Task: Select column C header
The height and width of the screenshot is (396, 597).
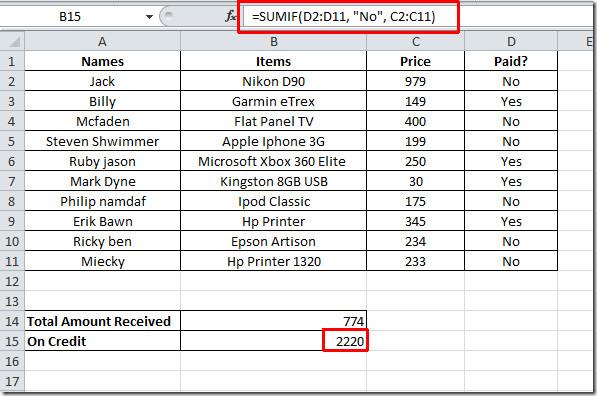Action: pyautogui.click(x=415, y=42)
